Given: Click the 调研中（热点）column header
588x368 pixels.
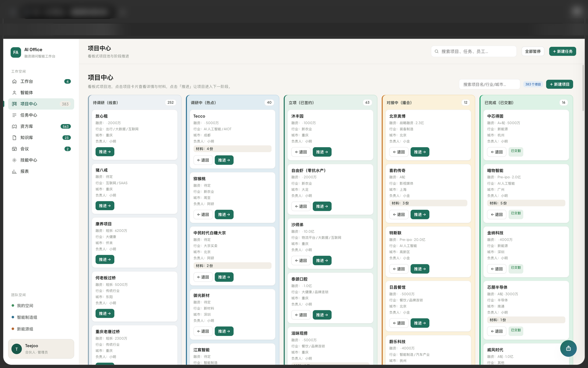Looking at the screenshot, I should 203,103.
